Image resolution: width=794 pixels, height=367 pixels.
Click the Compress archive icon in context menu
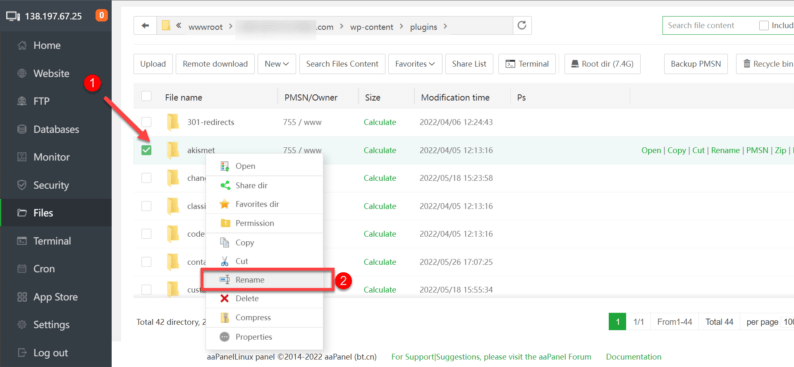click(225, 318)
